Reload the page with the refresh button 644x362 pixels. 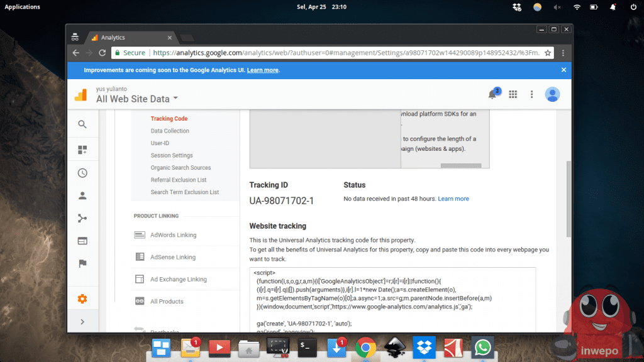103,53
